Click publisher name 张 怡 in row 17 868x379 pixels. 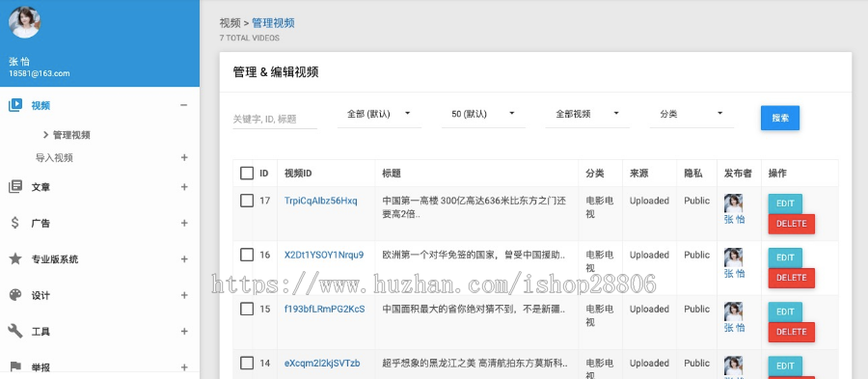click(735, 219)
